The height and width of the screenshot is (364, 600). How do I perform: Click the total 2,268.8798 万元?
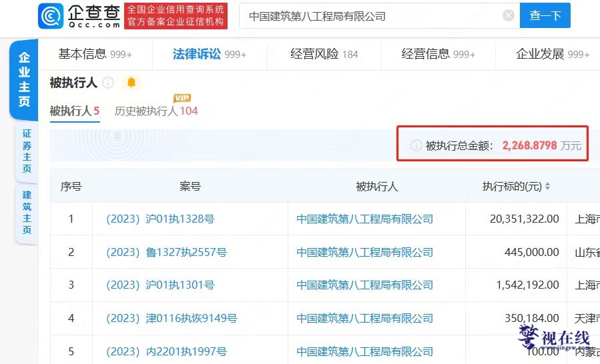542,146
